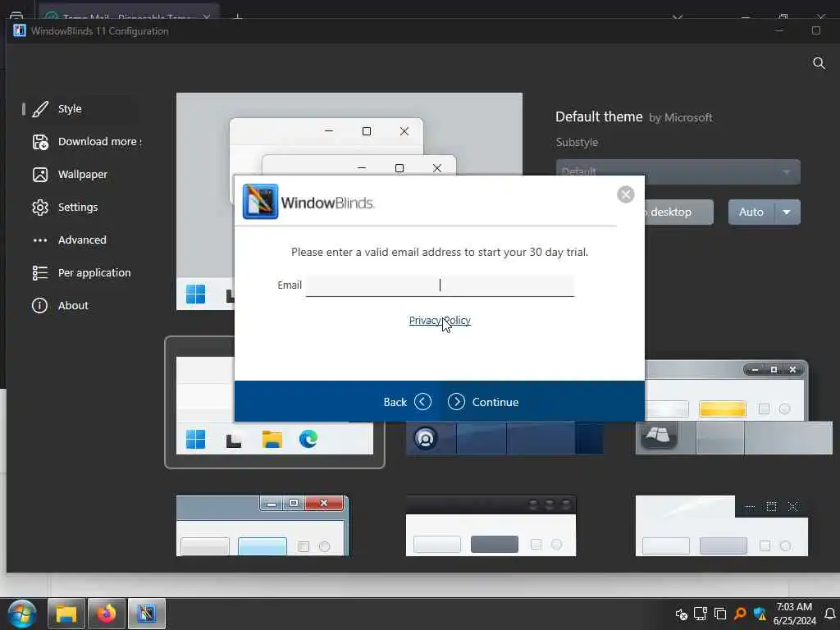The height and width of the screenshot is (630, 840).
Task: Select the white angular style thumbnail
Action: 722,526
